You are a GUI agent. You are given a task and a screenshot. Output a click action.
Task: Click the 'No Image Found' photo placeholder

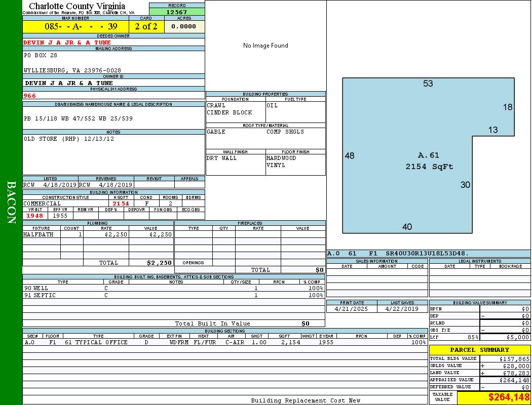(x=265, y=46)
